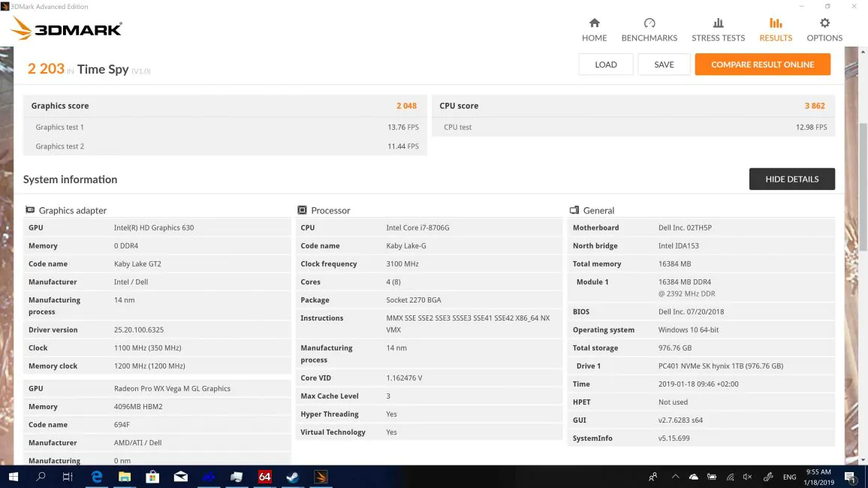868x488 pixels.
Task: Open the Mail app from taskbar
Action: [180, 477]
